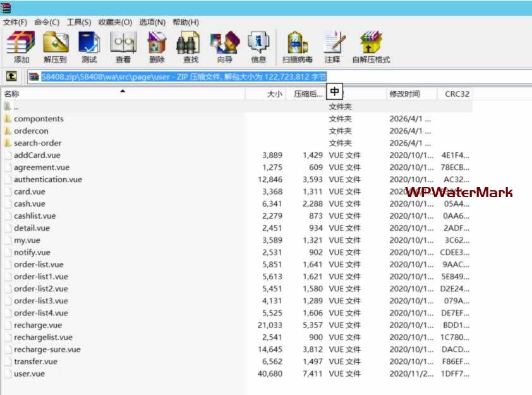Show archive 信息 (Info)
Viewport: 532px width, 395px height.
pyautogui.click(x=258, y=47)
